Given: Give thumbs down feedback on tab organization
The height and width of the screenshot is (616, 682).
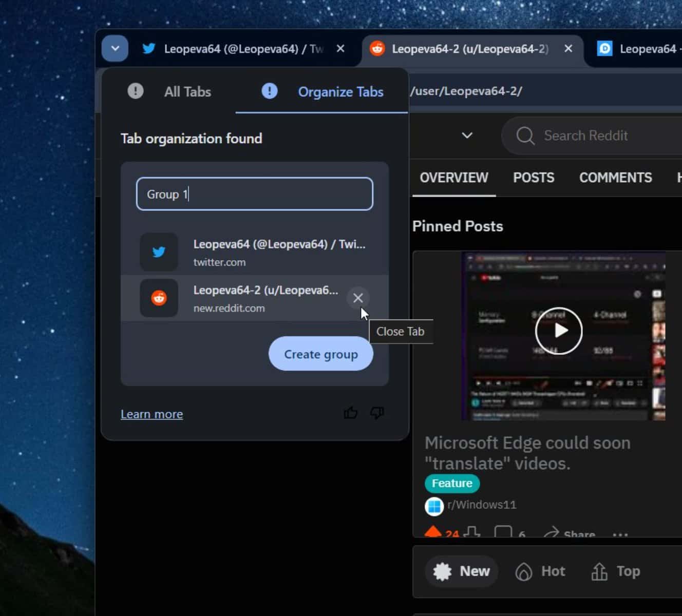Looking at the screenshot, I should (377, 413).
